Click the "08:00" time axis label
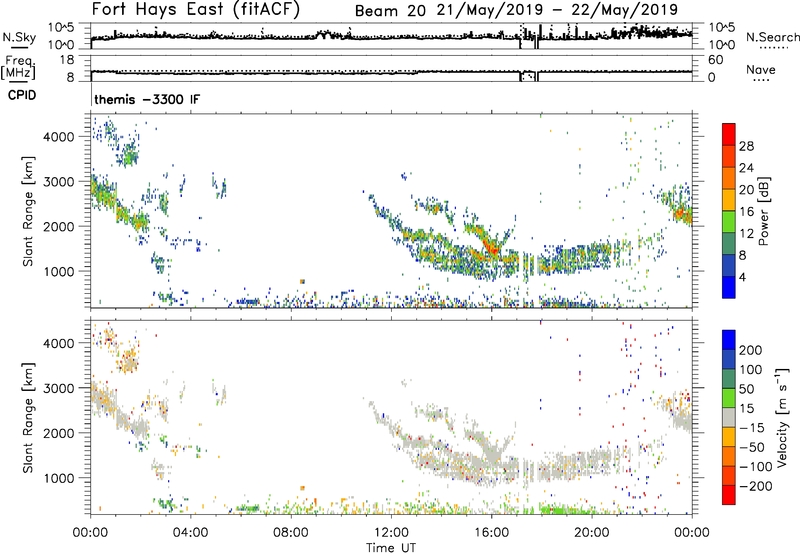The width and height of the screenshot is (800, 554). 291,533
